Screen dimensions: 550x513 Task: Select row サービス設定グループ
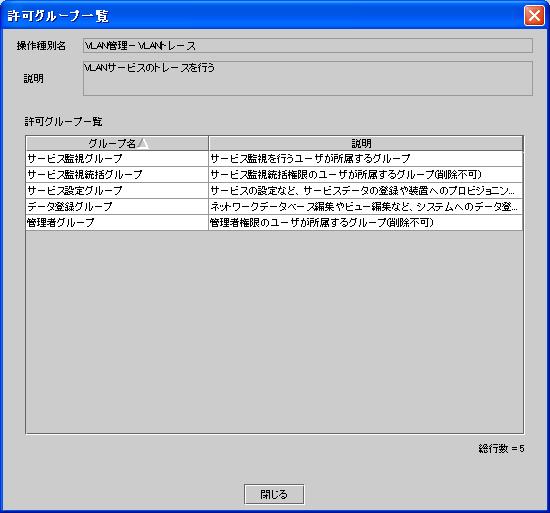(274, 190)
